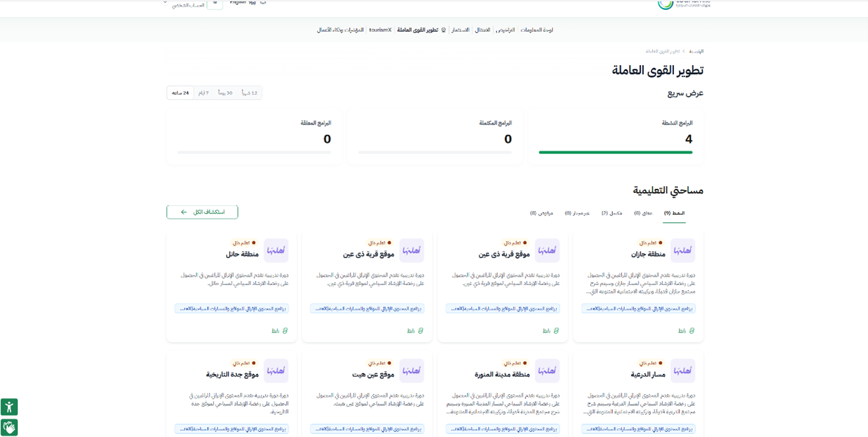Click the arrow icon in استكشاف الكل button
The image size is (868, 437).
coord(184,213)
